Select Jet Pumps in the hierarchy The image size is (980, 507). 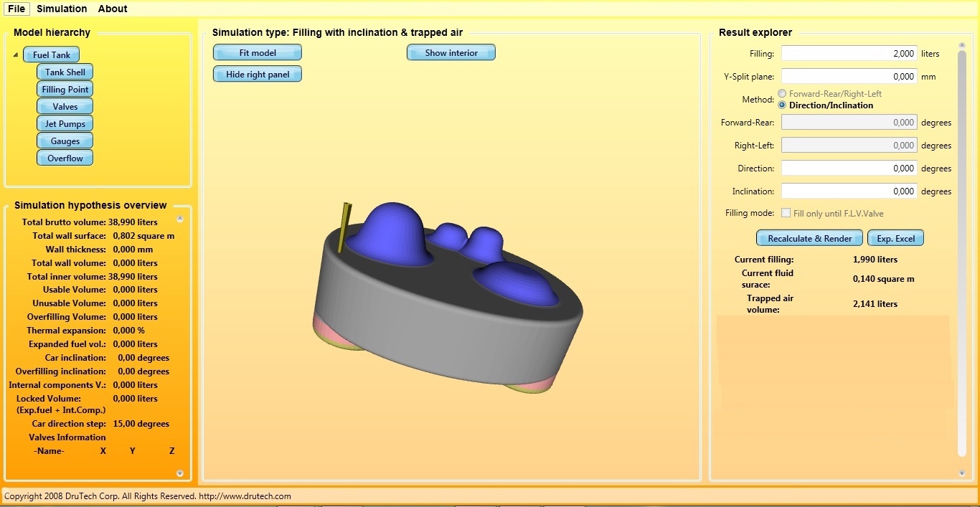pyautogui.click(x=65, y=124)
